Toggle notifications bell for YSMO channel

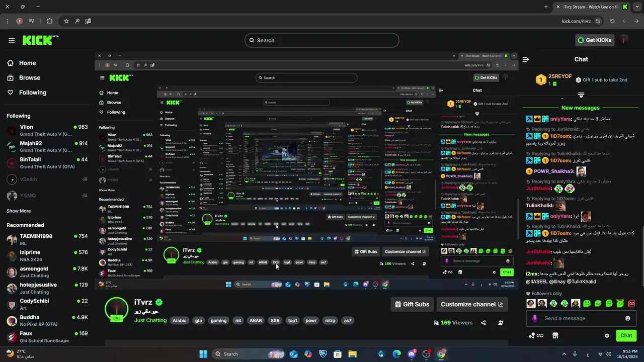click(x=85, y=195)
